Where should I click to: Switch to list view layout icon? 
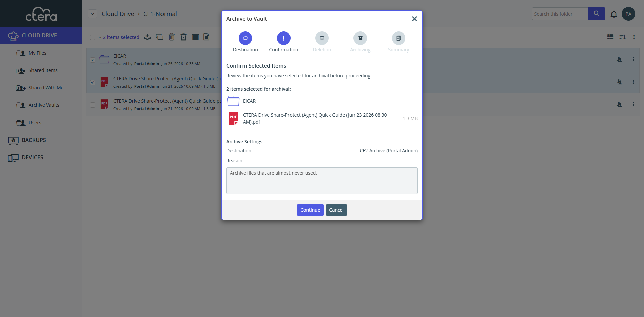tap(610, 37)
